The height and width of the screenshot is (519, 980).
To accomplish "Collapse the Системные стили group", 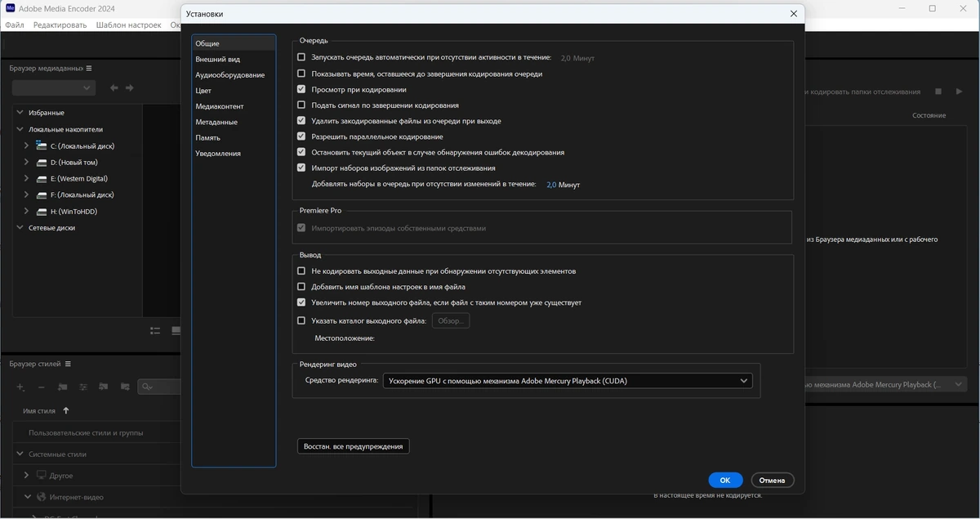I will [x=20, y=454].
